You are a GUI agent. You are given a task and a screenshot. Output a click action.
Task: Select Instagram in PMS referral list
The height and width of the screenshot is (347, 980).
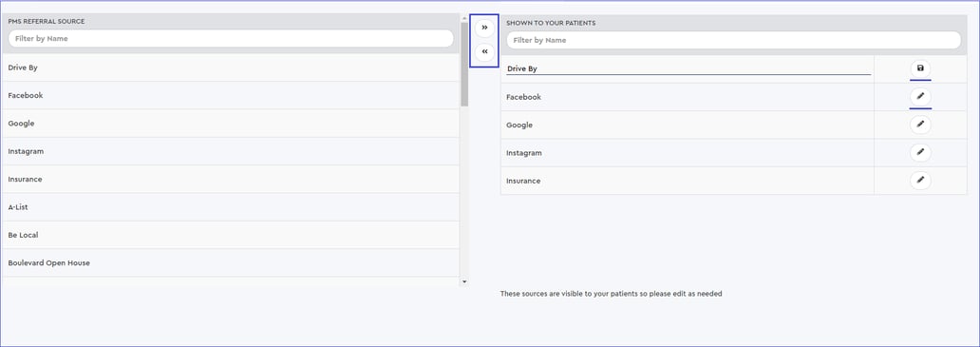230,151
